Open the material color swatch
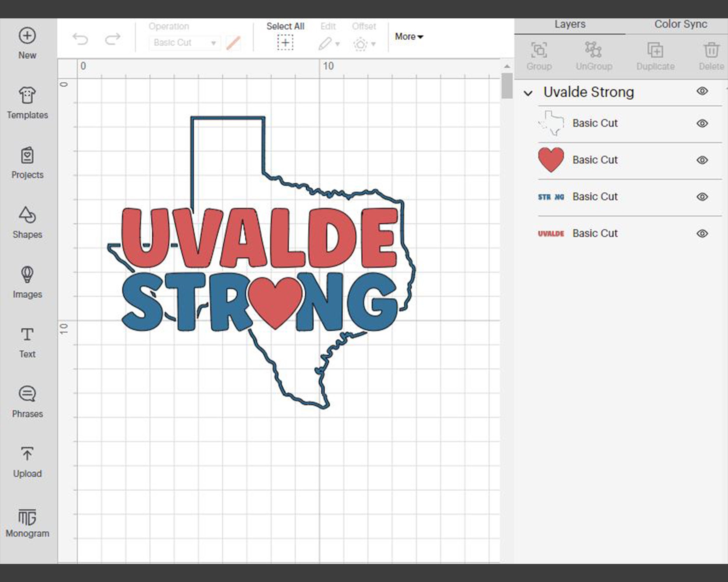 (x=234, y=42)
